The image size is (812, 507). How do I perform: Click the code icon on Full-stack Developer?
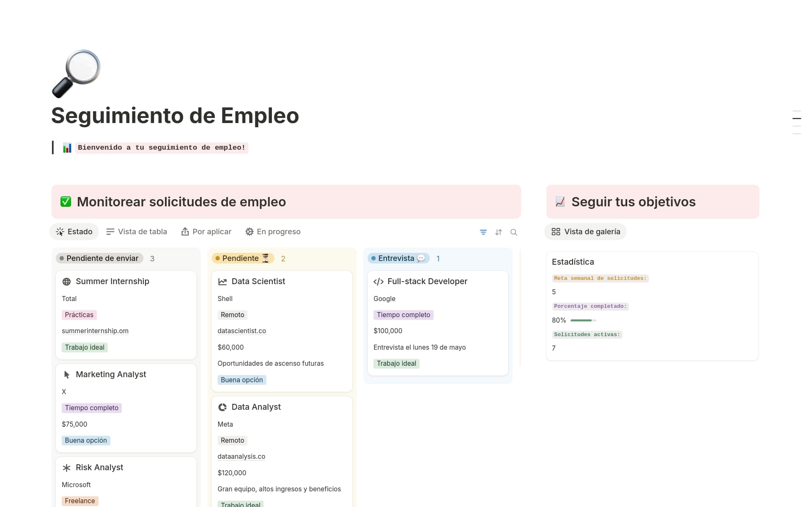(378, 282)
